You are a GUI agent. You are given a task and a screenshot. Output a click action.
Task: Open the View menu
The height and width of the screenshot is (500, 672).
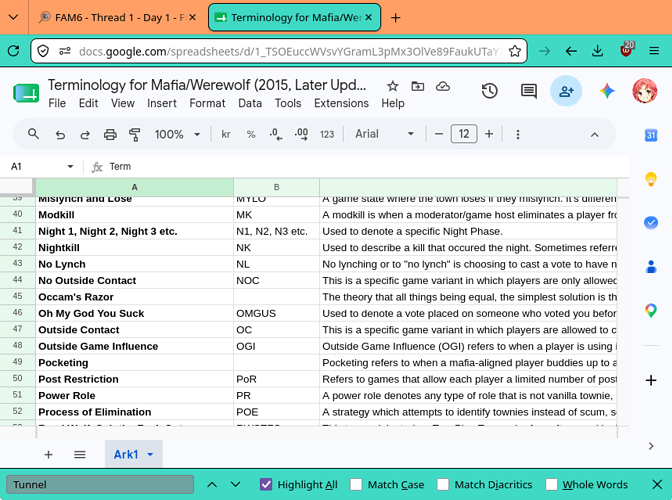pyautogui.click(x=123, y=103)
